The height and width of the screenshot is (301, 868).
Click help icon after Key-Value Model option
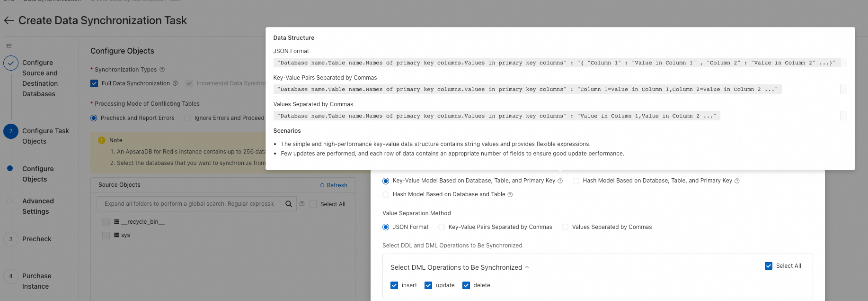pos(560,181)
